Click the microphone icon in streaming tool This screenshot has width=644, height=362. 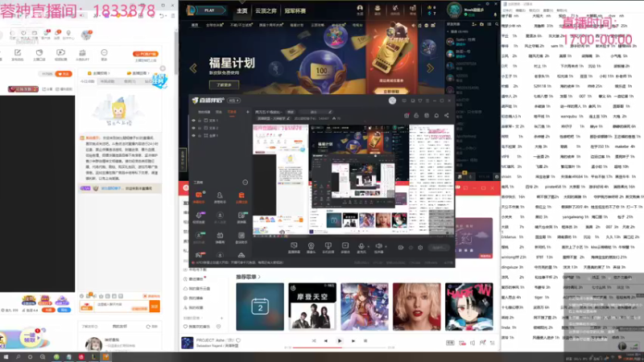point(361,246)
